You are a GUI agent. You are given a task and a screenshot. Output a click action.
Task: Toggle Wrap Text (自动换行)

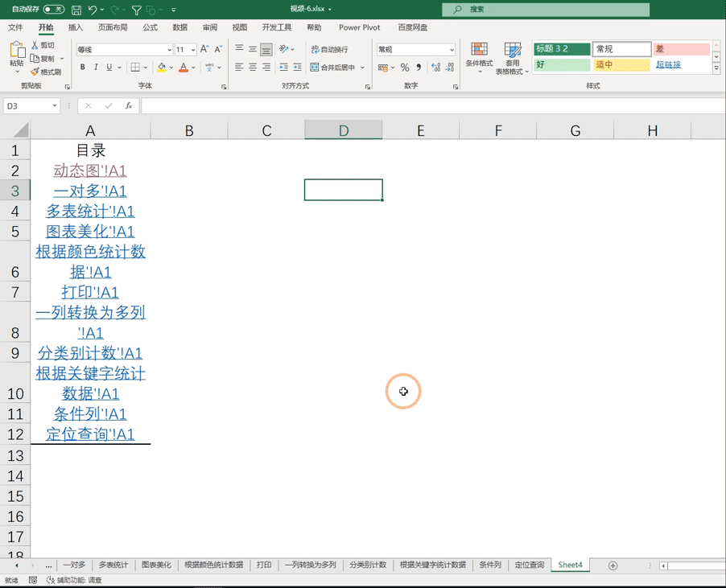click(330, 50)
